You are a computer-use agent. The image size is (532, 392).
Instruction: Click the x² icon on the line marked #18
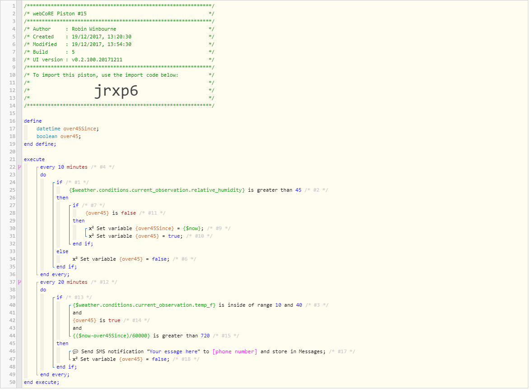tap(75, 359)
